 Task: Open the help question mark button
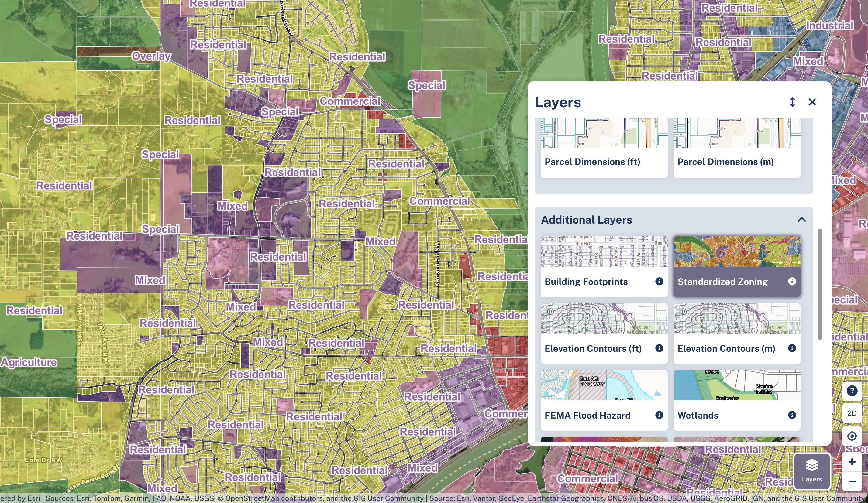[852, 391]
